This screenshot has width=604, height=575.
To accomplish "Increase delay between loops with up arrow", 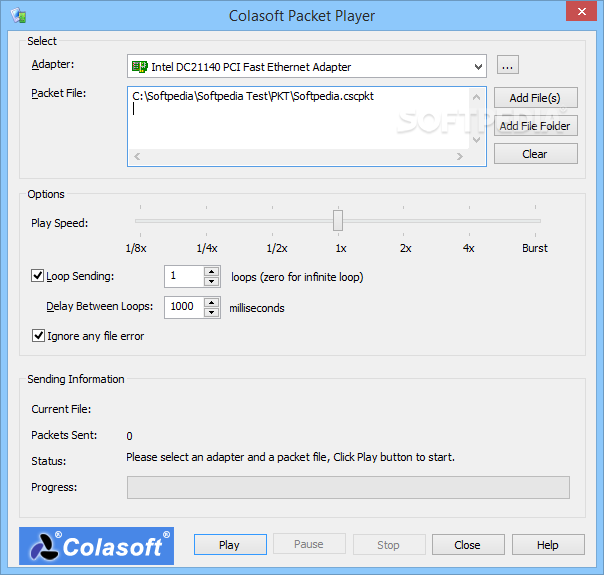I will pyautogui.click(x=211, y=302).
